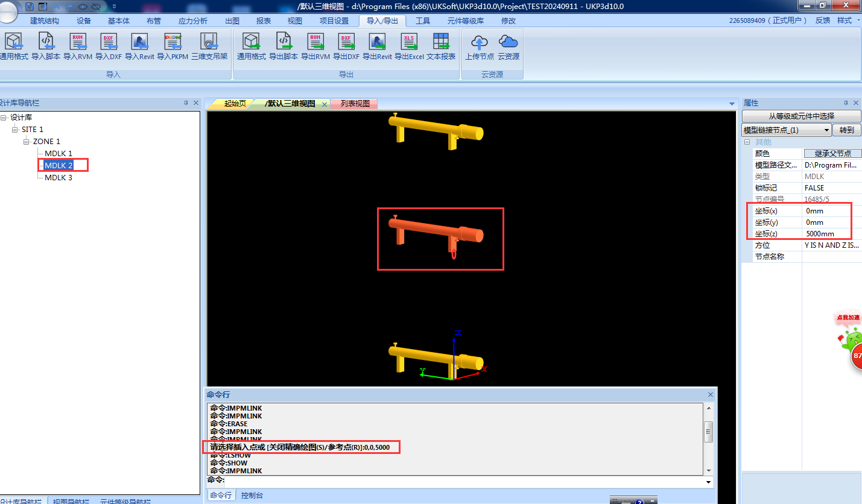The height and width of the screenshot is (504, 862).
Task: Open the 导入Revit import tool
Action: click(x=140, y=42)
